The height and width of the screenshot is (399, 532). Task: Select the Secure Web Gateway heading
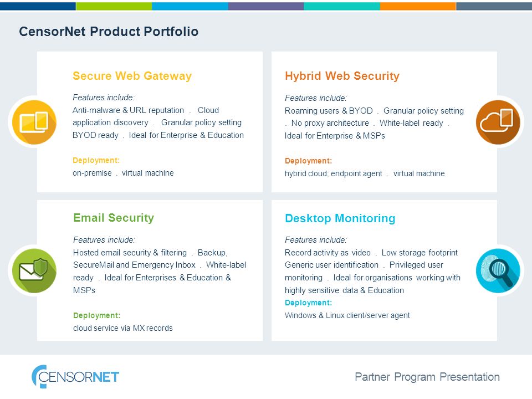(132, 76)
